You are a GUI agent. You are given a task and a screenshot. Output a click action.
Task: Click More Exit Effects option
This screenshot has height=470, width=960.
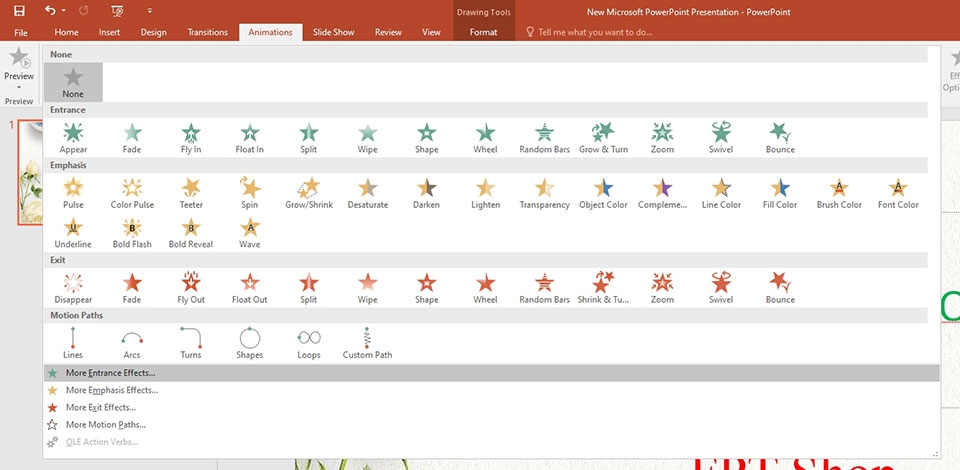(100, 407)
